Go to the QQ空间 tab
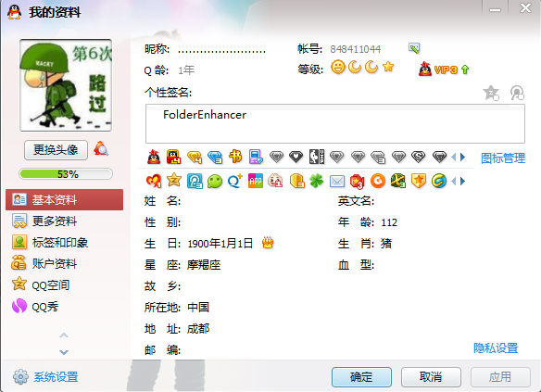 (x=64, y=285)
